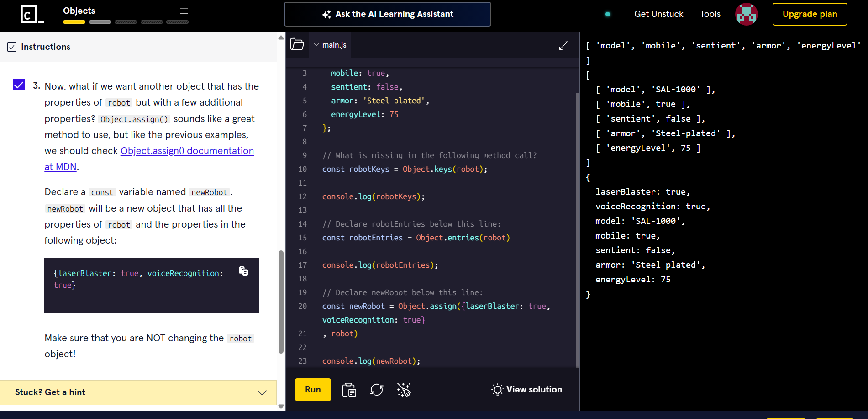Open the Objects lesson menu hamburger icon

pos(184,11)
